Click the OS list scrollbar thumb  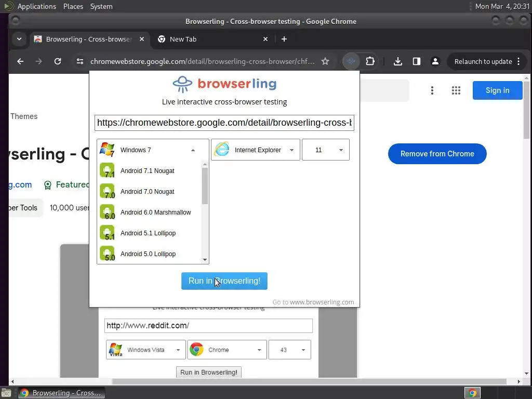(205, 186)
